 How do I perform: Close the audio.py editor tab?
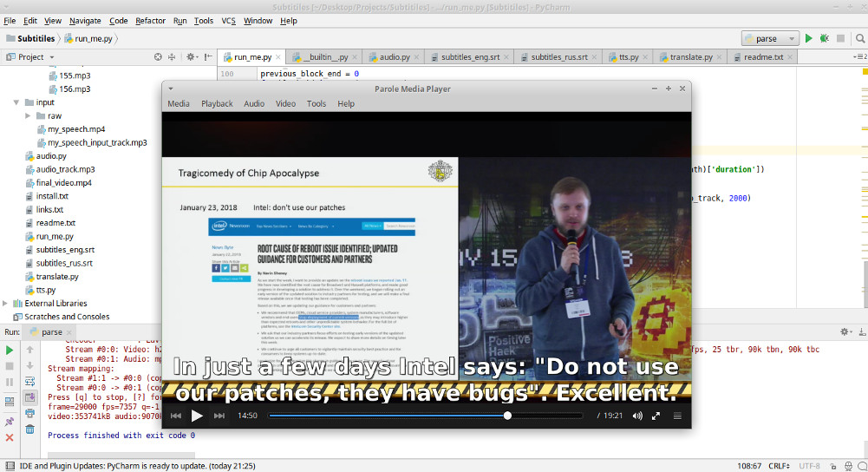[x=417, y=57]
